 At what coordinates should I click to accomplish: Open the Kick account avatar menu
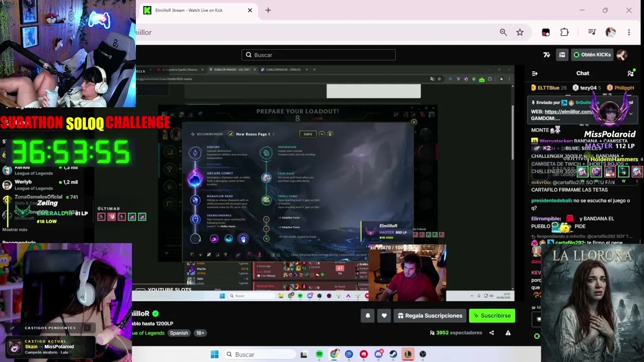(x=622, y=55)
